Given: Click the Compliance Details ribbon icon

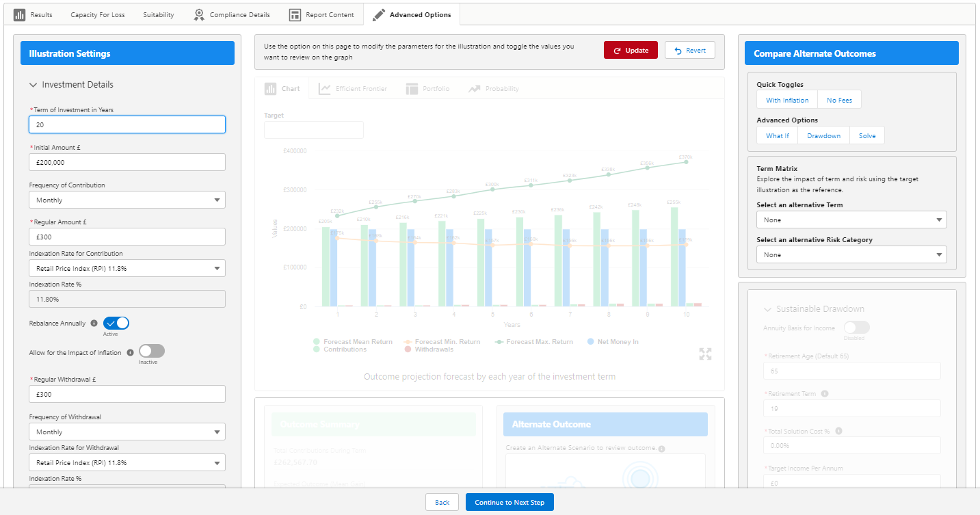Looking at the screenshot, I should 199,14.
